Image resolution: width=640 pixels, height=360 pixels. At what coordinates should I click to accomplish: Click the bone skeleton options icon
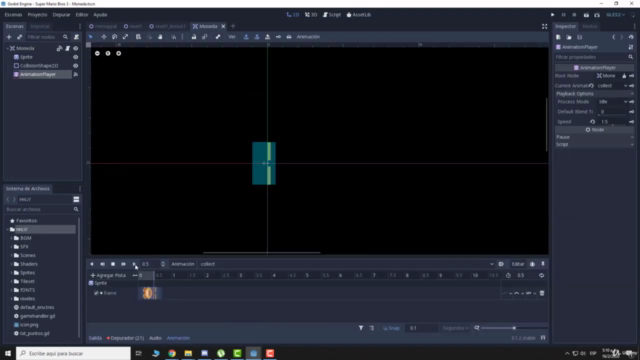(218, 37)
